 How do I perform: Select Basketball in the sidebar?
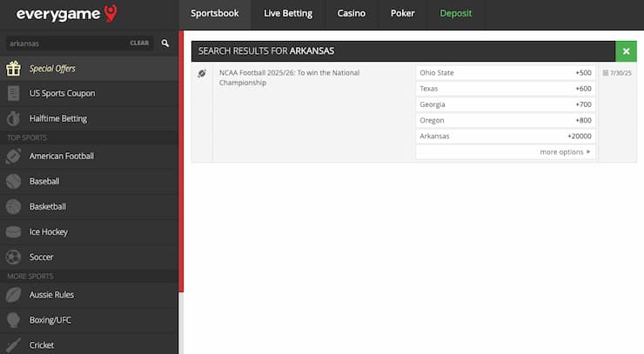click(x=89, y=206)
